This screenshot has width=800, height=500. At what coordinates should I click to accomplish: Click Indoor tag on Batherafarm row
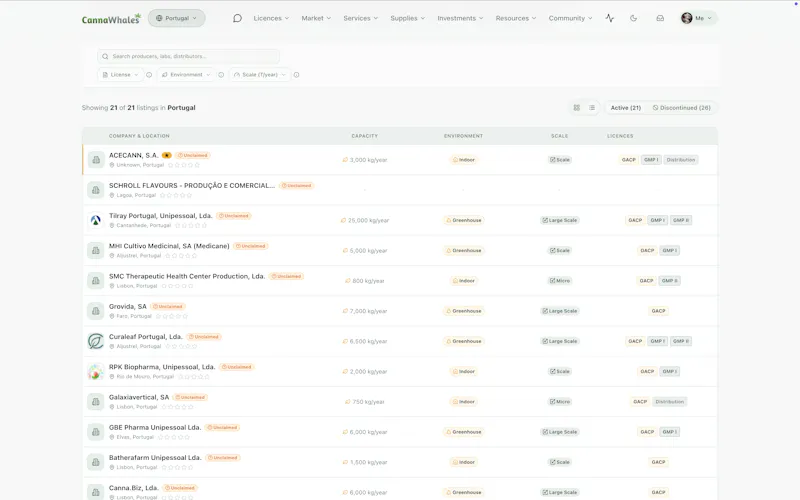click(x=463, y=462)
